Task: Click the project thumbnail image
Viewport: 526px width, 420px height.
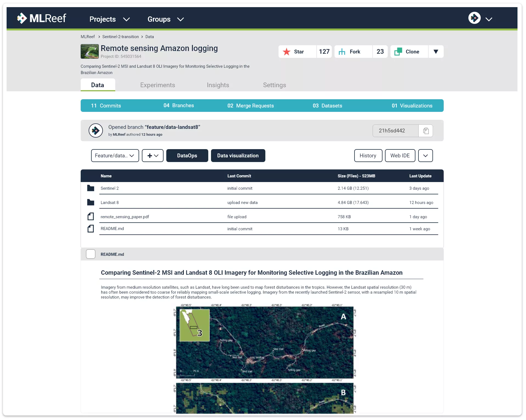Action: click(89, 52)
